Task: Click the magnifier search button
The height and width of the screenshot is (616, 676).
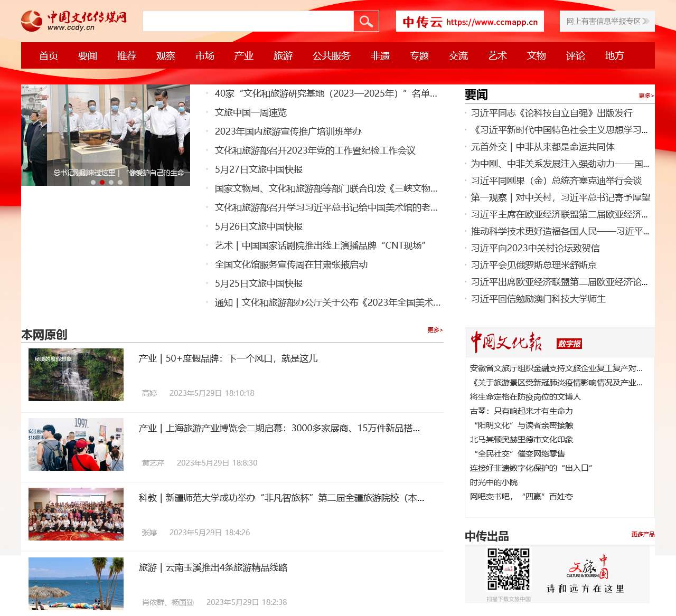Action: point(366,21)
